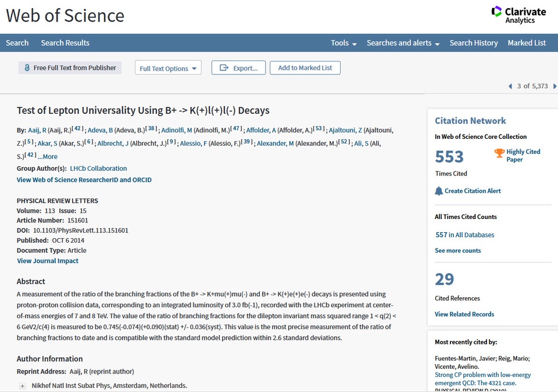Click Create Citation Alert link

pyautogui.click(x=473, y=191)
